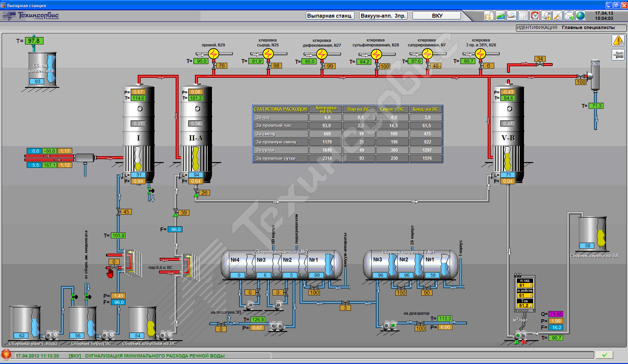Click evaporator II-A body
This screenshot has width=628, height=364.
pos(196,134)
